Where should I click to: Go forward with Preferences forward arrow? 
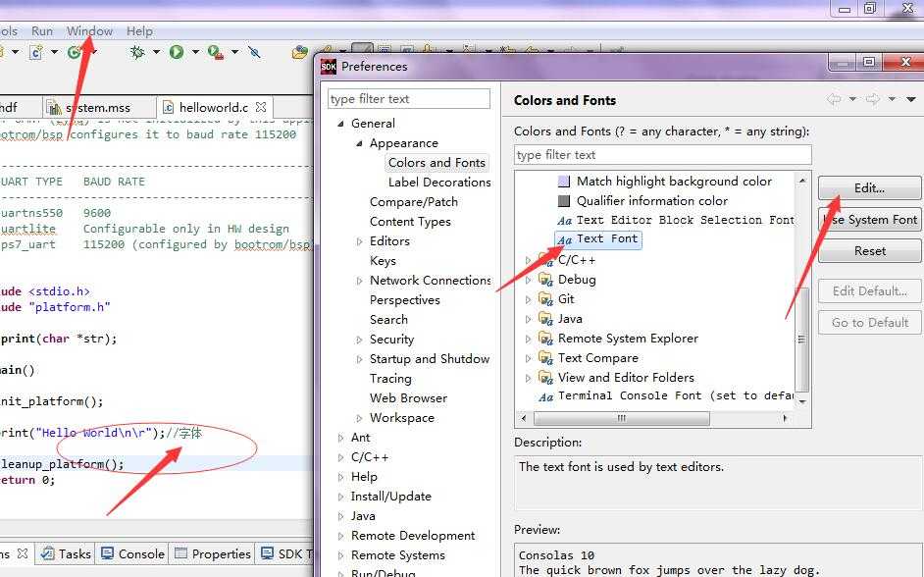(x=873, y=99)
